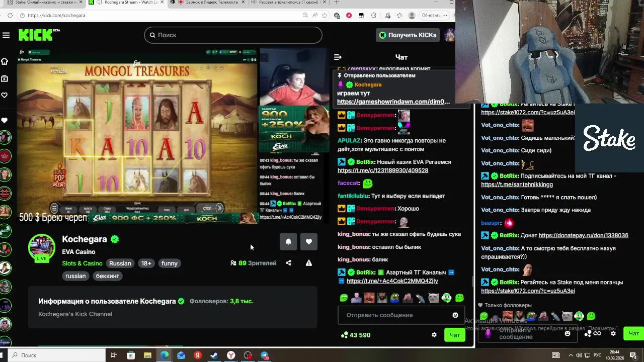Open chat settings gear beside 43 590
This screenshot has width=644, height=362.
click(x=434, y=335)
